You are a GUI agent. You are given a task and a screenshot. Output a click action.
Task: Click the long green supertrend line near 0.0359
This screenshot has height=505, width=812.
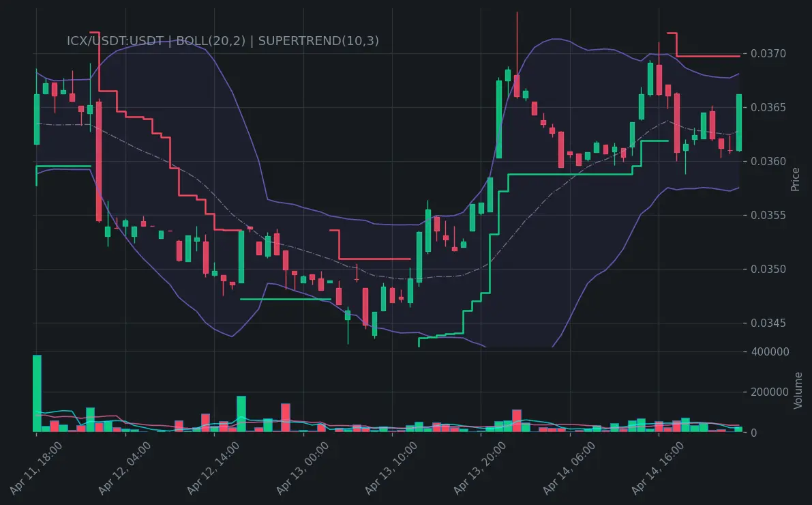tap(570, 174)
